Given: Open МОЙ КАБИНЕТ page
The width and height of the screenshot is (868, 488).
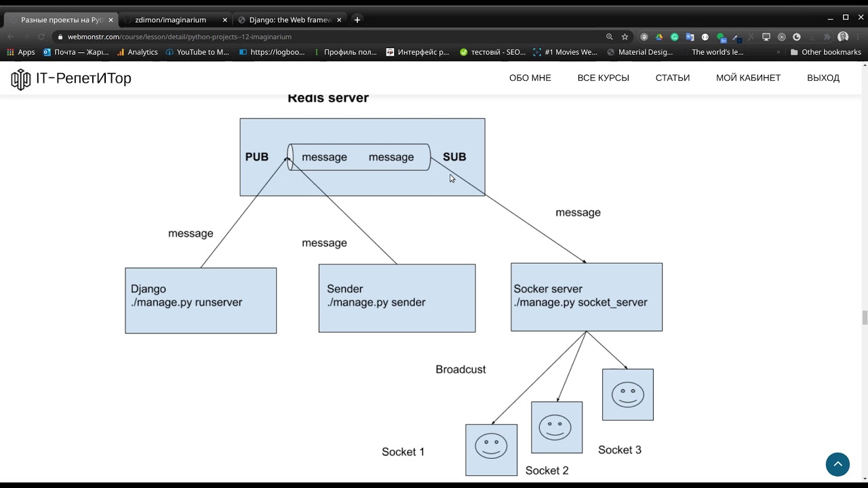Looking at the screenshot, I should point(748,78).
